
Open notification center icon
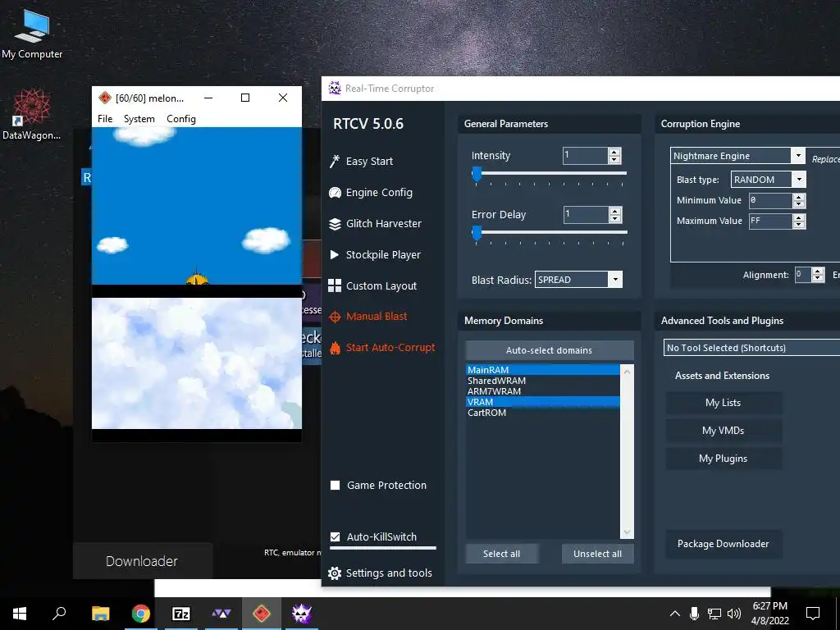[x=813, y=614]
